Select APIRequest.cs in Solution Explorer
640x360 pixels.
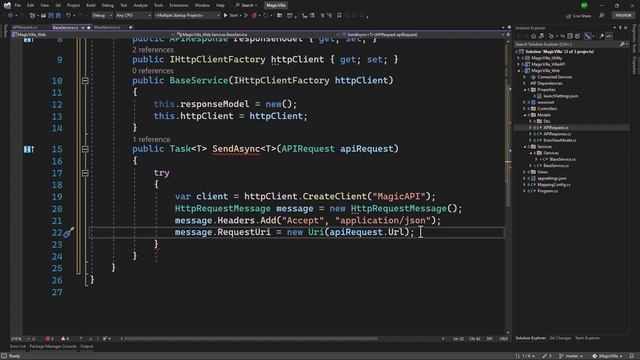[556, 128]
